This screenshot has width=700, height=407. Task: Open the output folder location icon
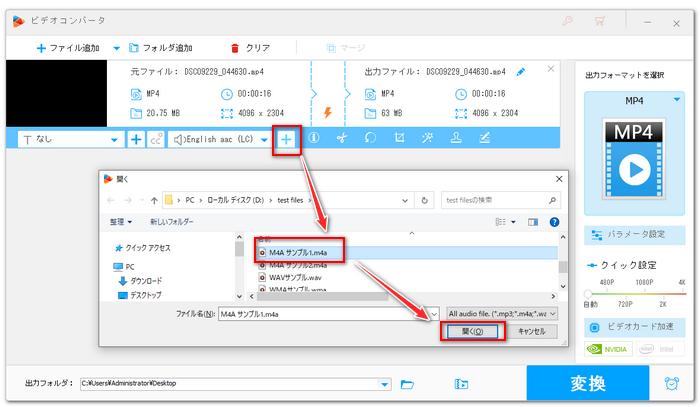461,384
